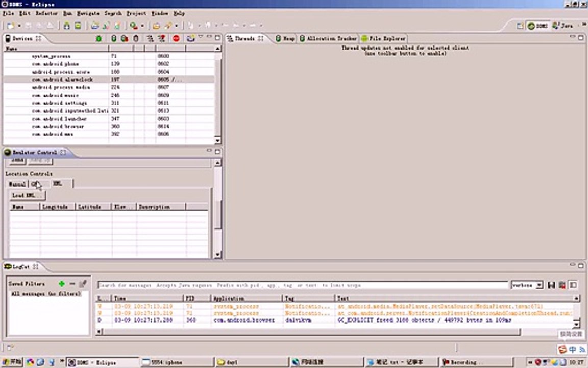
Task: Click the Load KML button
Action: point(27,195)
